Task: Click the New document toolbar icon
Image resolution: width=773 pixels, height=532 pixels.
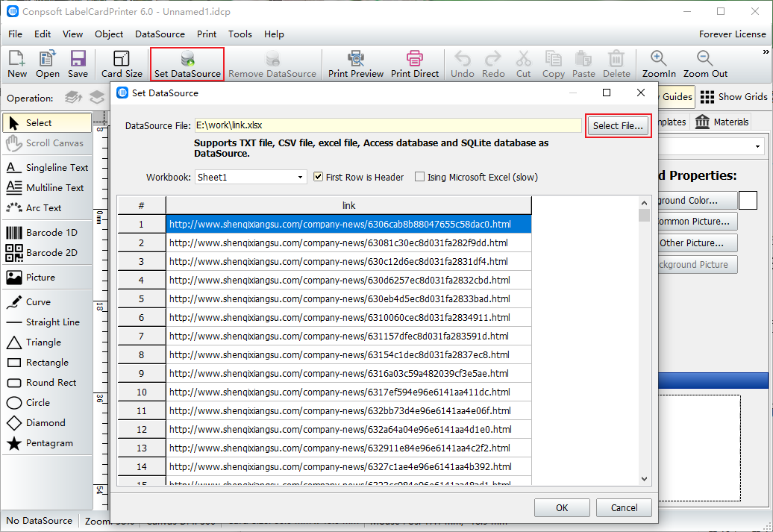Action: 16,63
